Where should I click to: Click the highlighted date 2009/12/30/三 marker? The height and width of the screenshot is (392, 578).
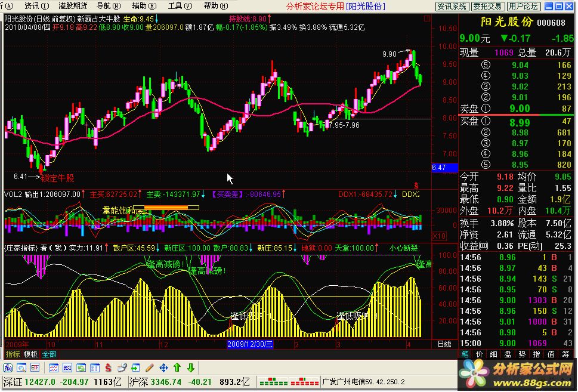click(x=250, y=344)
